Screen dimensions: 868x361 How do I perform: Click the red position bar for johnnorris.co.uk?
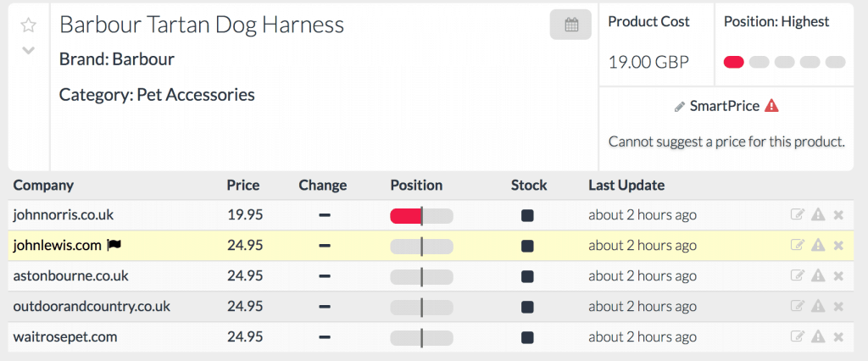405,216
